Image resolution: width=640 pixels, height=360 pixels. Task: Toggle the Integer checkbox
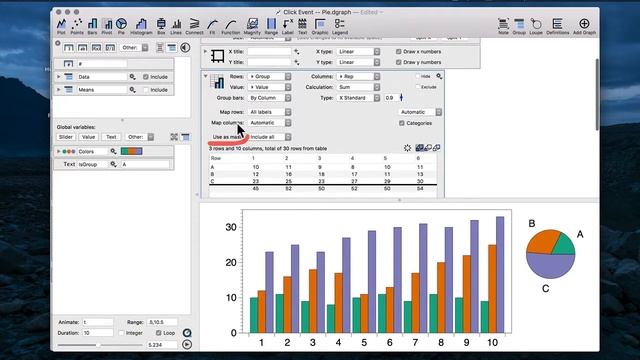click(121, 333)
